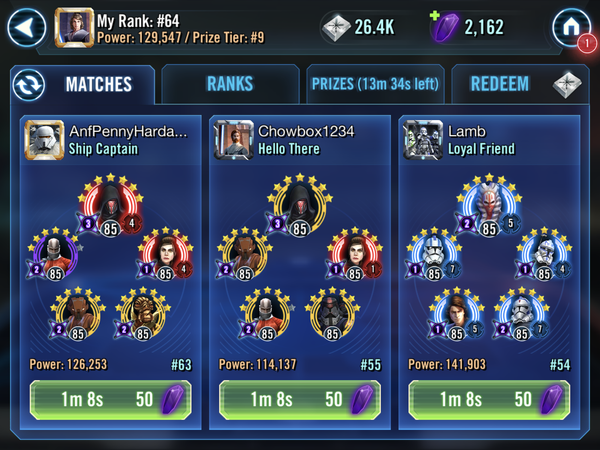Viewport: 600px width, 450px height.
Task: Pay 50 crystals to fight Chowbox1234
Action: [300, 400]
